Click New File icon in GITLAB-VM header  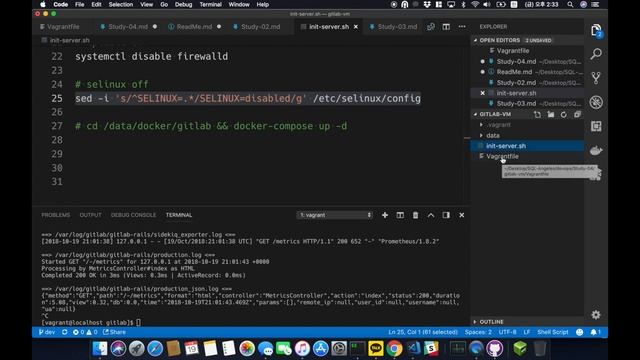538,115
